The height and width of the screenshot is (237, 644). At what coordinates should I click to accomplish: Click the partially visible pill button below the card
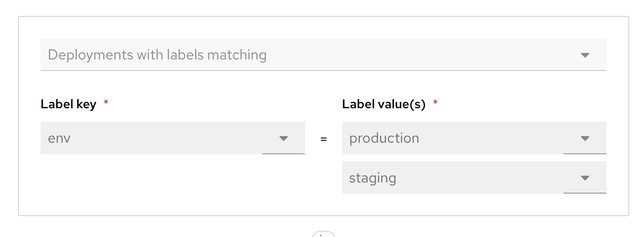(324, 235)
